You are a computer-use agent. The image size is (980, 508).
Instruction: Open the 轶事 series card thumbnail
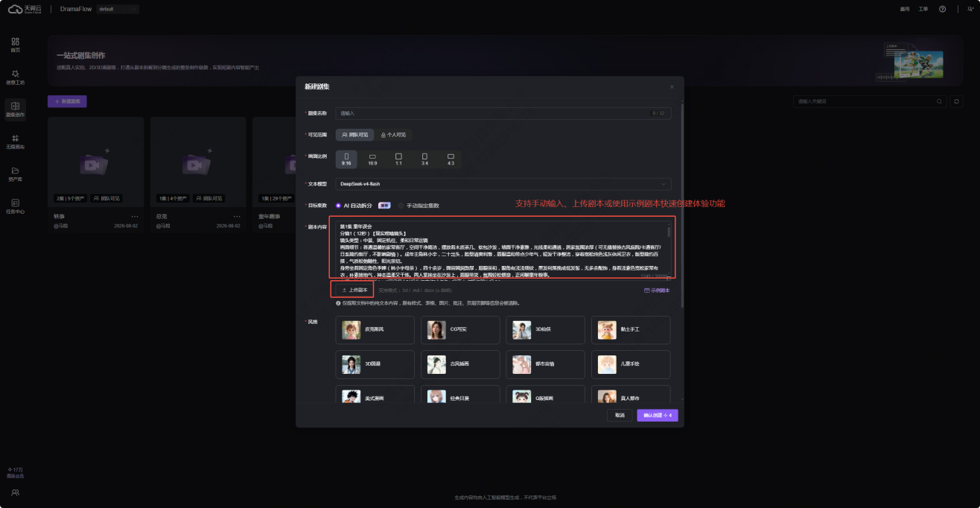(95, 162)
